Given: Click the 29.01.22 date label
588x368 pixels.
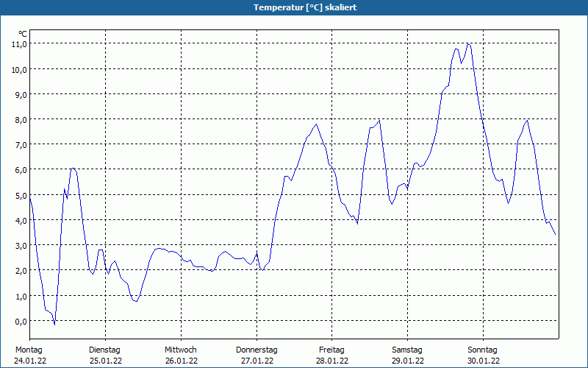Looking at the screenshot, I should (x=407, y=361).
